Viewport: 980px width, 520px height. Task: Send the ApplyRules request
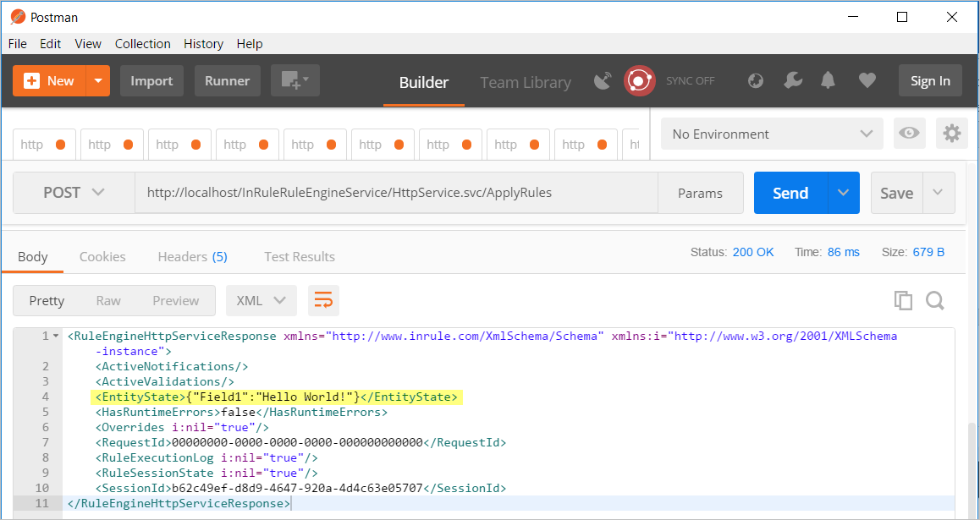tap(790, 192)
